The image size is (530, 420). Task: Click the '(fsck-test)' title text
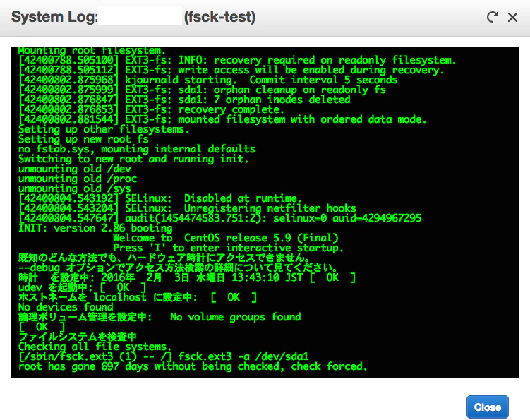(219, 17)
